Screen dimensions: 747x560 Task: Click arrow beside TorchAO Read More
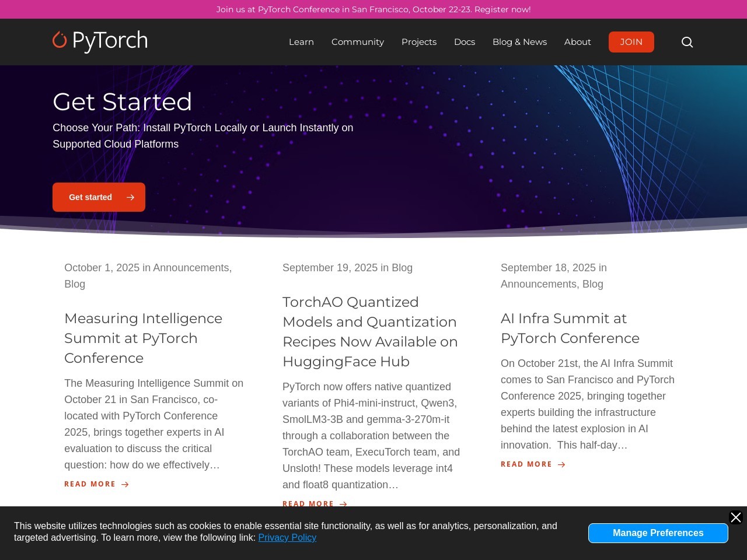343,504
